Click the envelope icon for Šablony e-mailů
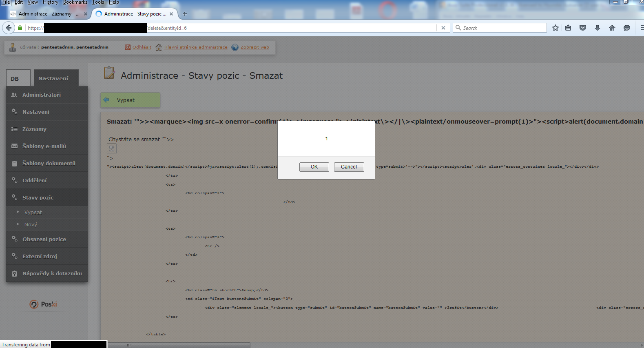The width and height of the screenshot is (644, 348). pos(14,146)
